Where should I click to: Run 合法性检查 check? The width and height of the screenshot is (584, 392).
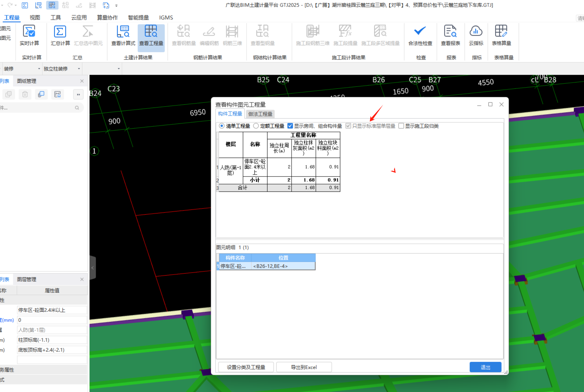(x=420, y=35)
